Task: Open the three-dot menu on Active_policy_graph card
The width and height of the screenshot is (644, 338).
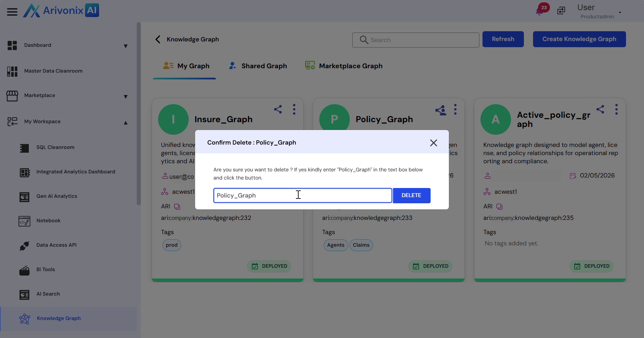Action: coord(616,109)
